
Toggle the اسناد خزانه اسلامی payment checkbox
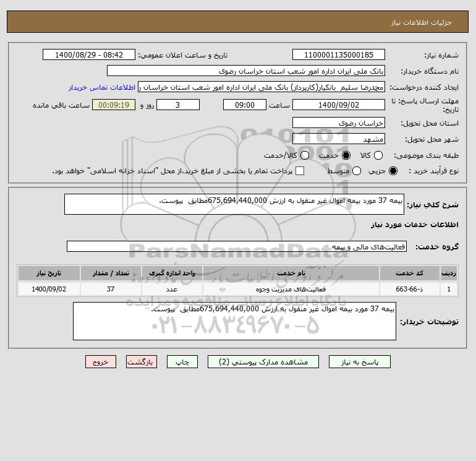pos(300,171)
